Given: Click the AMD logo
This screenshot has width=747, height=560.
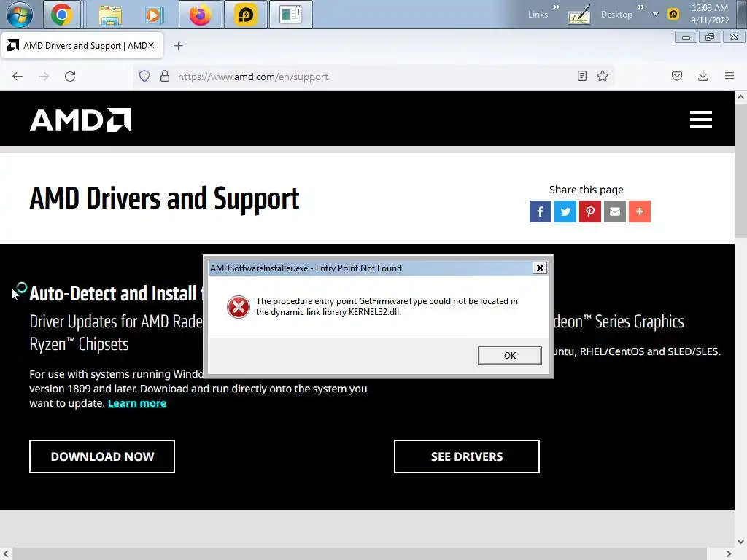Looking at the screenshot, I should tap(80, 120).
